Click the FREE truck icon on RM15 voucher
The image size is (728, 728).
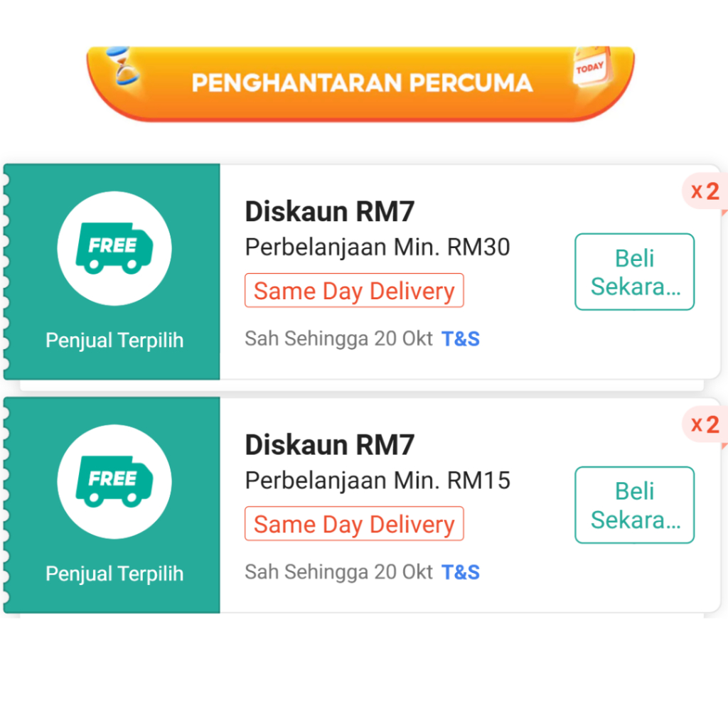(114, 482)
